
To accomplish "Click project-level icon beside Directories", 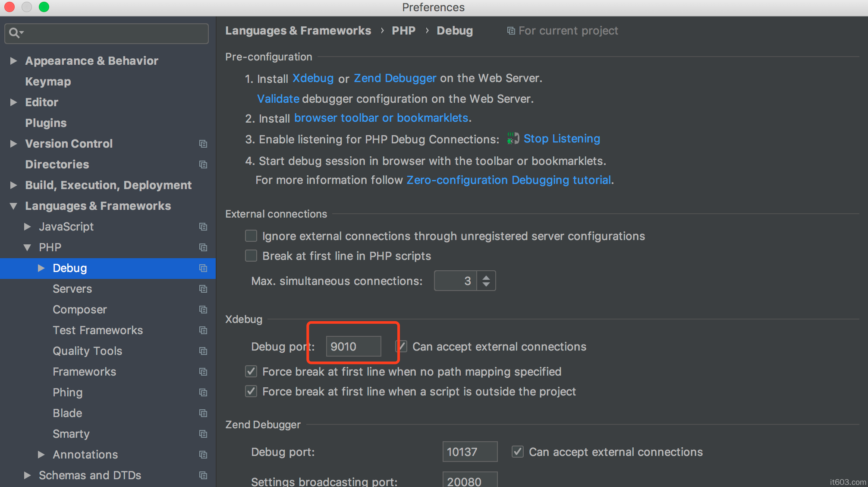I will coord(203,164).
